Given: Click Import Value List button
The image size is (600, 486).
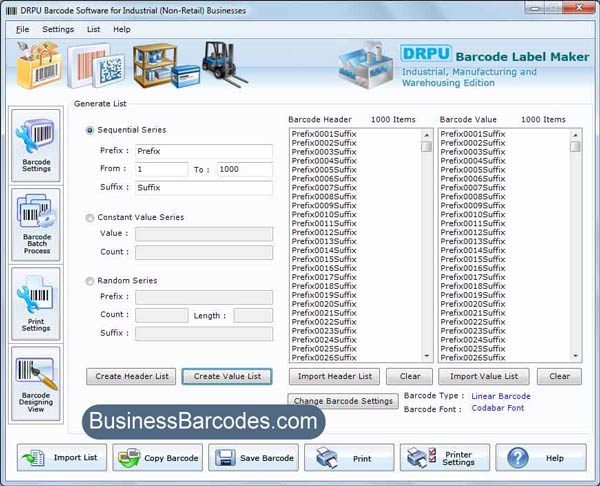Looking at the screenshot, I should 484,377.
